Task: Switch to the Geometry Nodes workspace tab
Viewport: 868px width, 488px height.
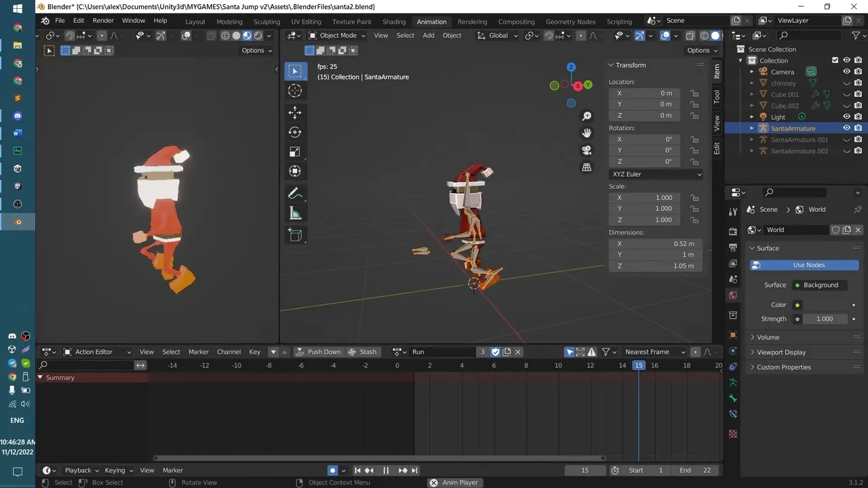Action: 570,21
